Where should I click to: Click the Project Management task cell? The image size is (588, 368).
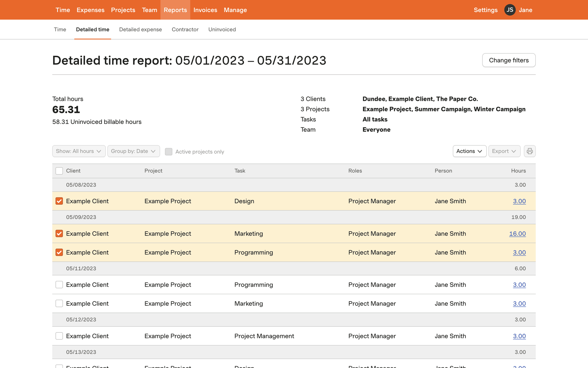(x=264, y=336)
